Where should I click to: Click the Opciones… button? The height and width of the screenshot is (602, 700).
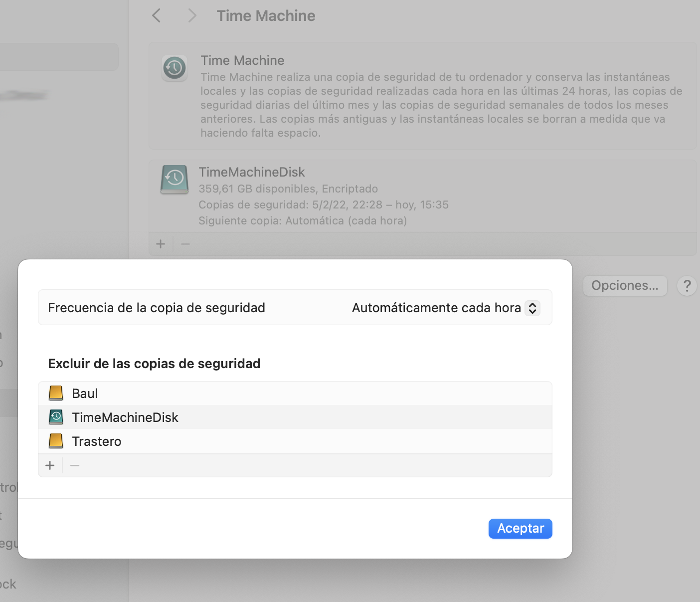(625, 285)
